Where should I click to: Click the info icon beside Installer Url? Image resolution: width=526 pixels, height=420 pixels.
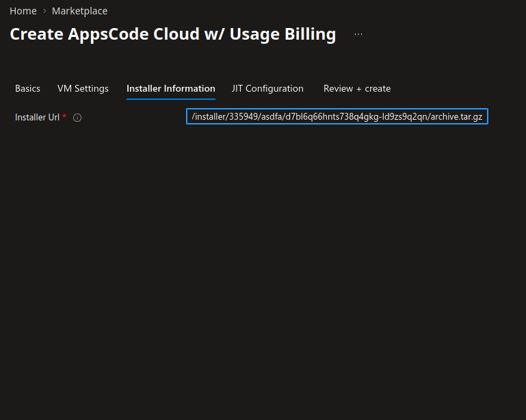pyautogui.click(x=77, y=118)
